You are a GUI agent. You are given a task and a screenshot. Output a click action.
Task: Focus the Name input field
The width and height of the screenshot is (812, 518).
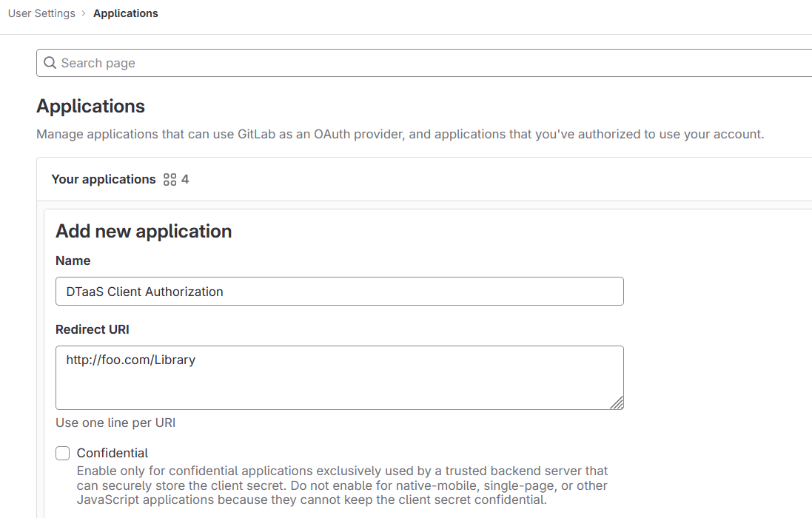click(x=339, y=291)
